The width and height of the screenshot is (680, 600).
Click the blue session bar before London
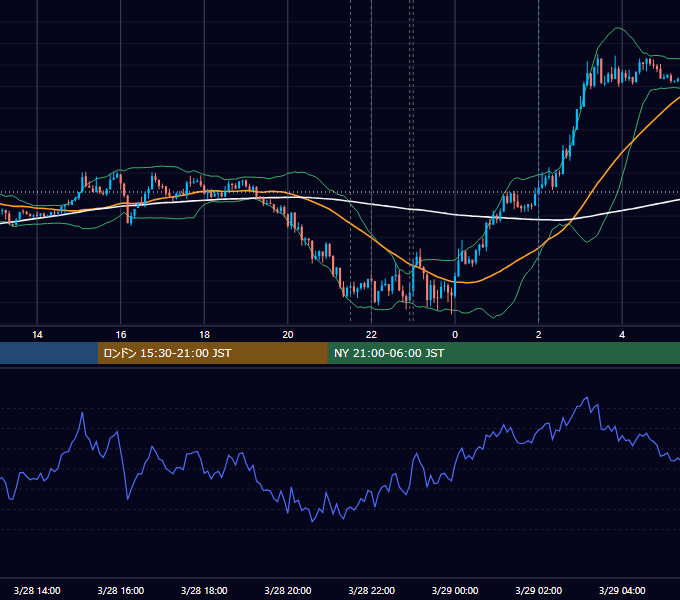(49, 353)
